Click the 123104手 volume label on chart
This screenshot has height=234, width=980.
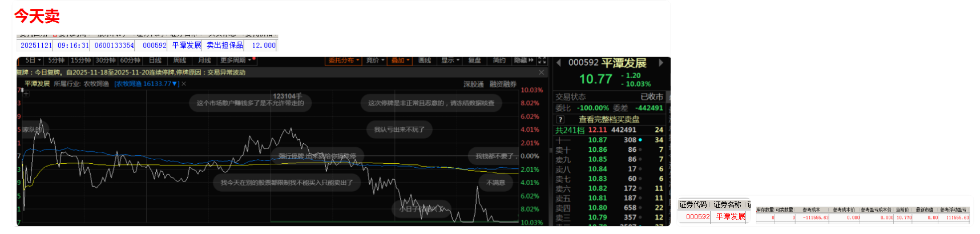click(x=287, y=96)
